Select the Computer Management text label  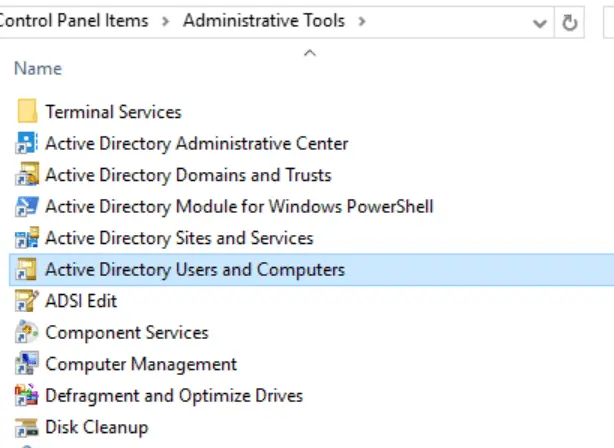141,364
